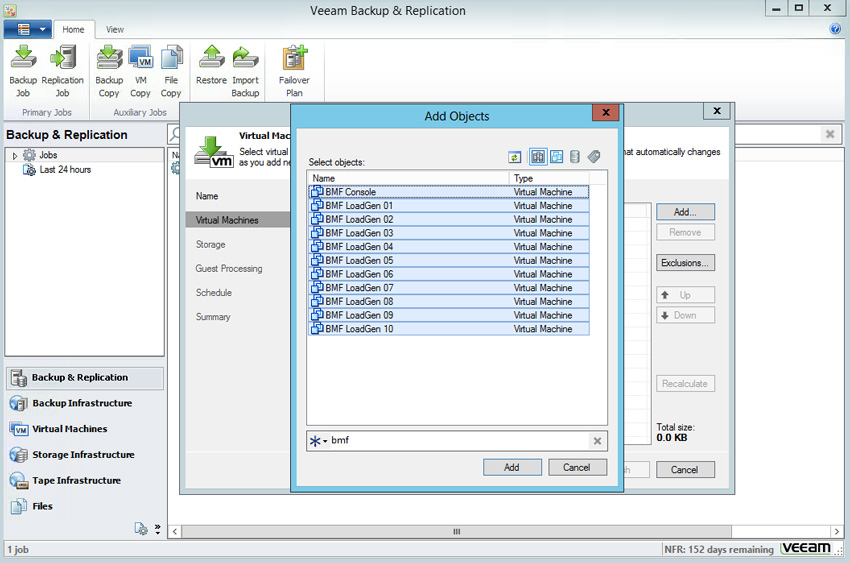The width and height of the screenshot is (850, 563).
Task: Click the BMF Console VM icon
Action: point(317,192)
